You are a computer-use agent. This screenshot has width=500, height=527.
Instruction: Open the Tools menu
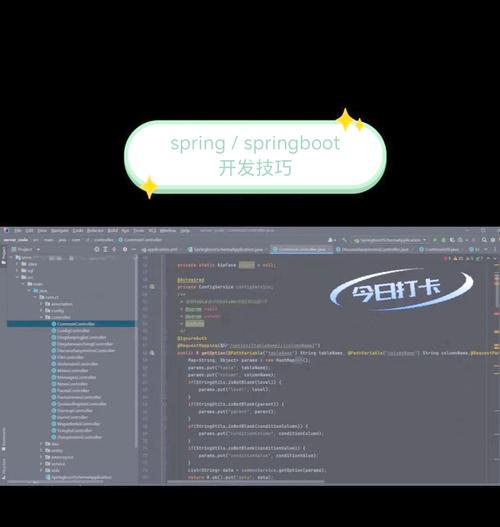click(x=138, y=231)
